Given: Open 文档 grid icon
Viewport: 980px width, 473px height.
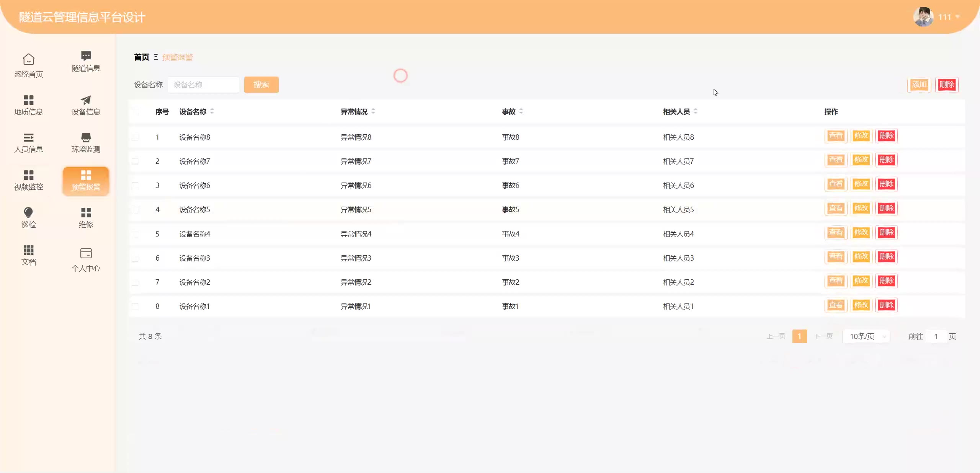Looking at the screenshot, I should 29,250.
